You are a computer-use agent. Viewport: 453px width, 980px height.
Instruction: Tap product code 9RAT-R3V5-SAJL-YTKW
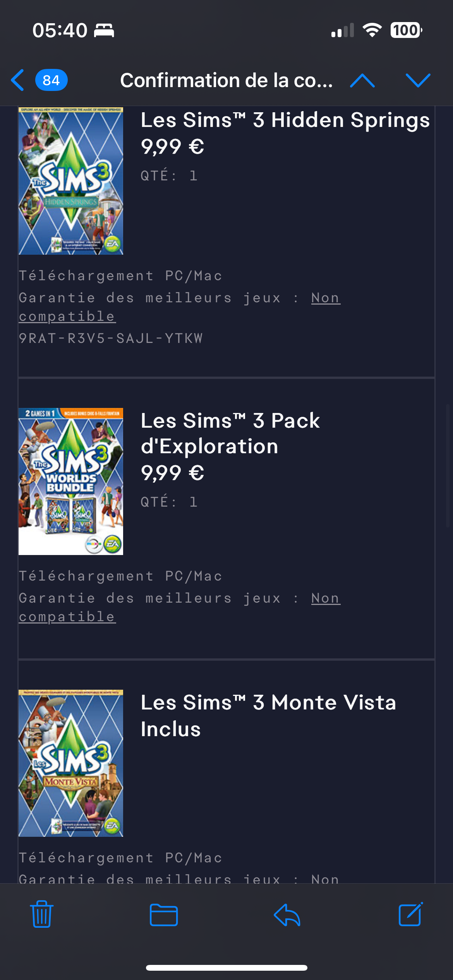point(111,338)
